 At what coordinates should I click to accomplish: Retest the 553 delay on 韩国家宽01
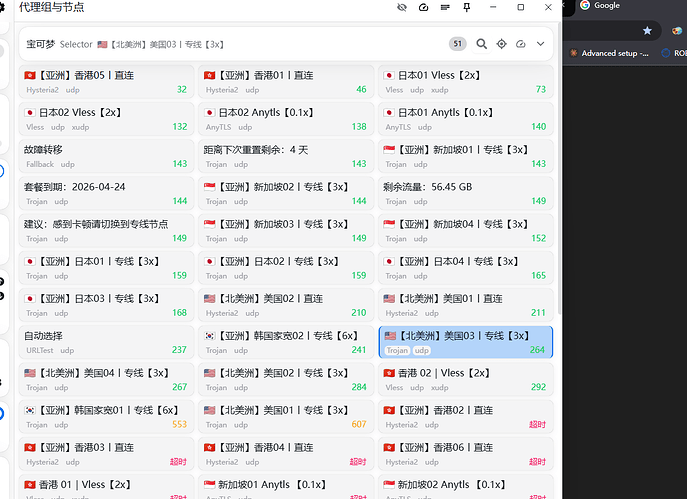[179, 424]
